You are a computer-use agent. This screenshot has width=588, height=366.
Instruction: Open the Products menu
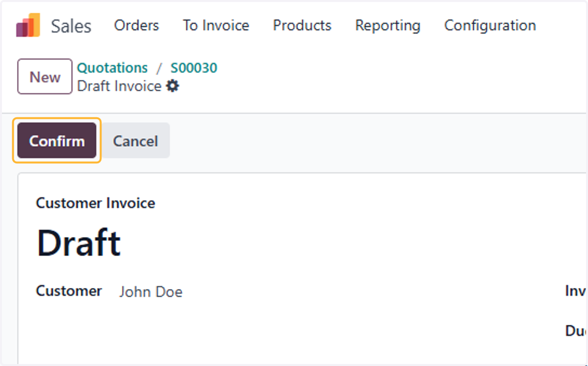coord(302,26)
